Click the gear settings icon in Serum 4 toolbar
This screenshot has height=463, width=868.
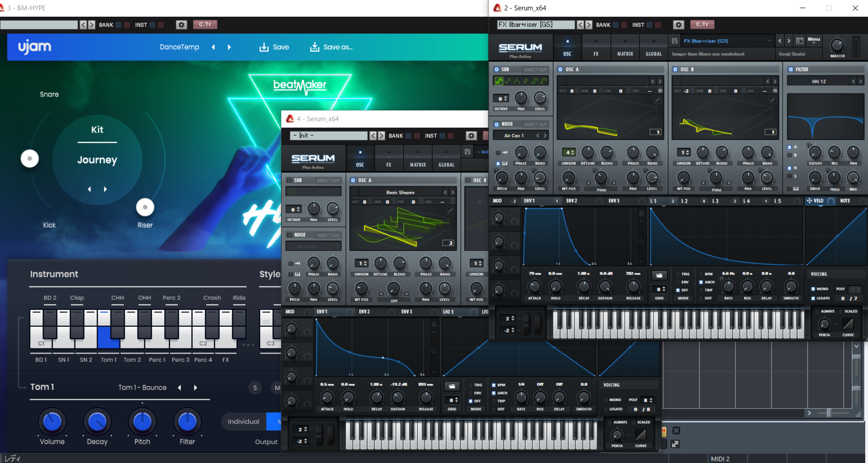pyautogui.click(x=471, y=136)
